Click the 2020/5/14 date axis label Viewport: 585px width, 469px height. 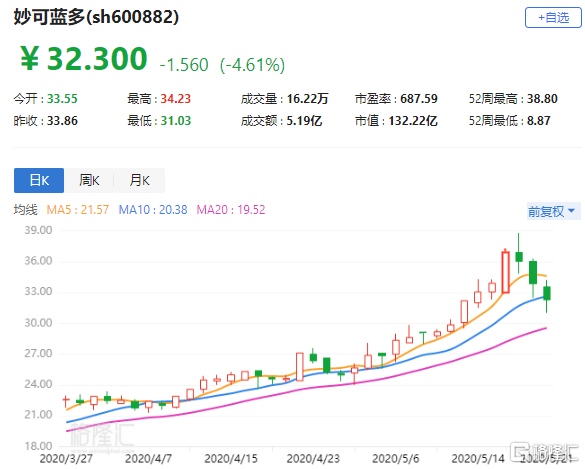(x=478, y=459)
